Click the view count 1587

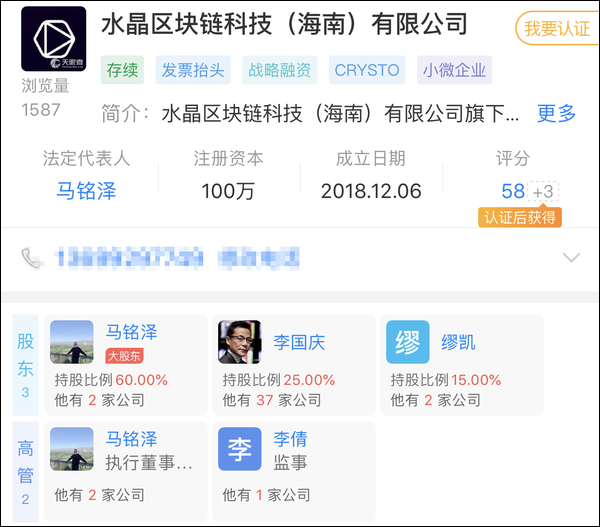click(41, 110)
